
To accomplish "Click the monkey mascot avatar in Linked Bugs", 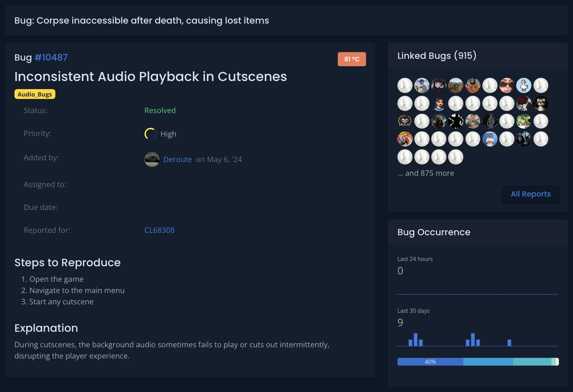I will [405, 121].
